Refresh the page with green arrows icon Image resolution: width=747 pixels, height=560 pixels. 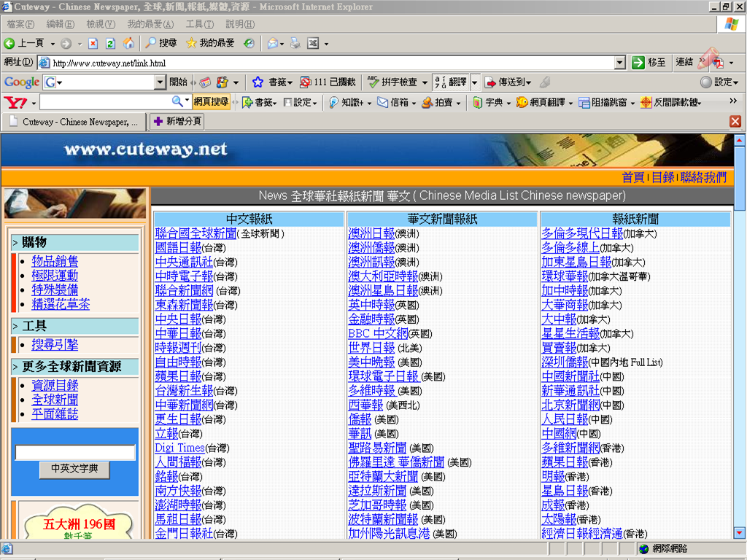pos(111,43)
